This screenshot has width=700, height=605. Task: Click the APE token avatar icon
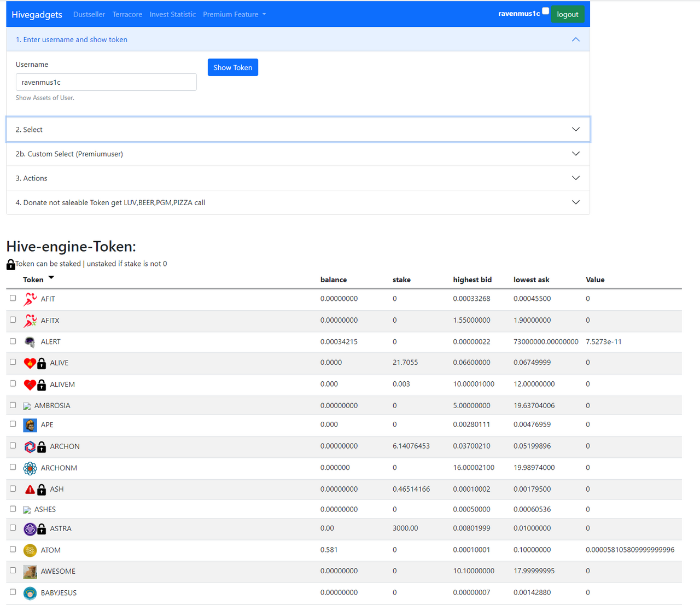(x=30, y=425)
